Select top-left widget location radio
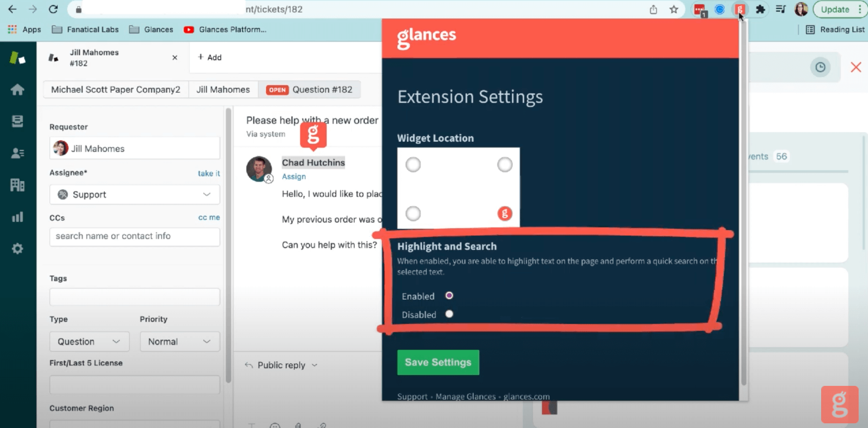 click(x=413, y=165)
